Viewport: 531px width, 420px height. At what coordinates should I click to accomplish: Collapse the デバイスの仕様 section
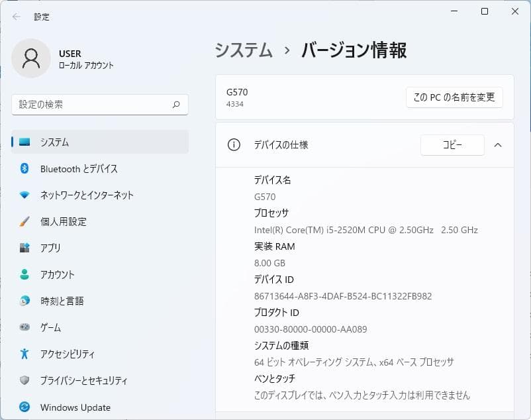pyautogui.click(x=499, y=144)
